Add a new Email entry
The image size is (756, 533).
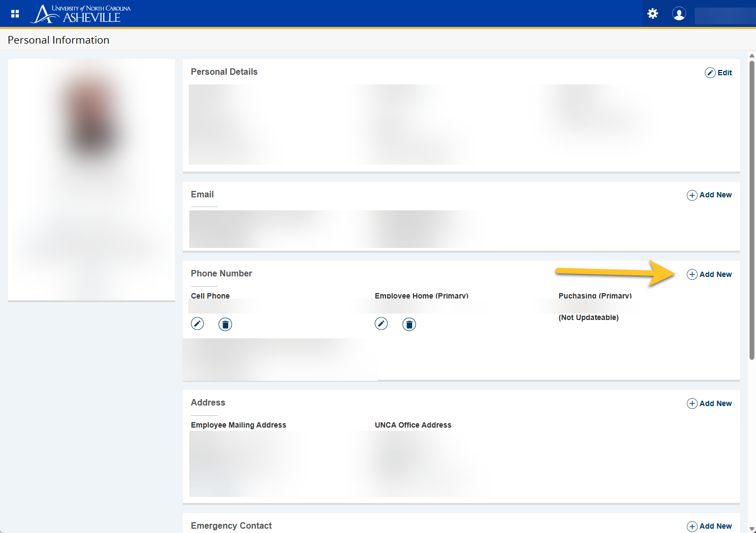(x=709, y=195)
